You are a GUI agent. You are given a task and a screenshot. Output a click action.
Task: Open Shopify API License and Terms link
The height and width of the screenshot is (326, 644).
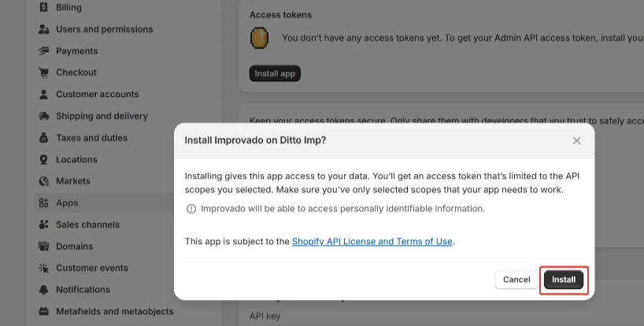pyautogui.click(x=372, y=242)
